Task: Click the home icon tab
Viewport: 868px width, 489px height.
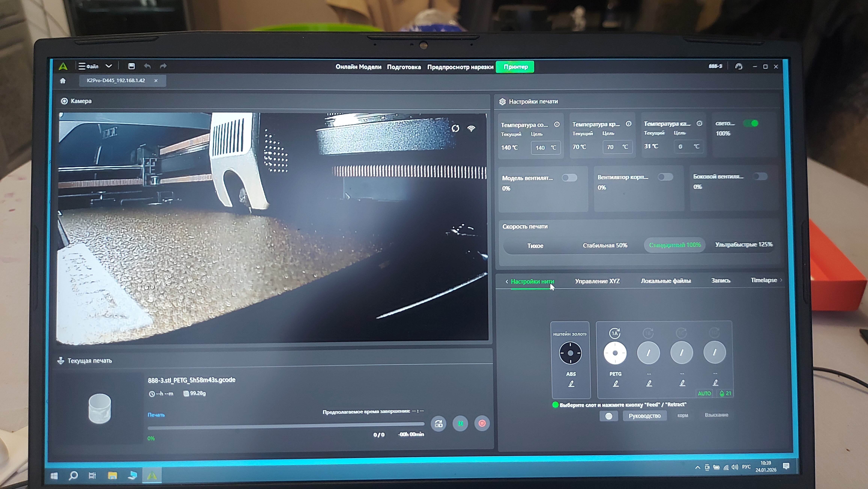Action: [63, 81]
